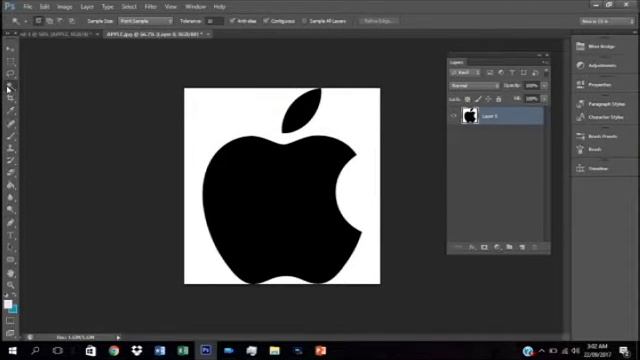Click Add to Selection mode icon
The width and height of the screenshot is (640, 360).
point(49,21)
